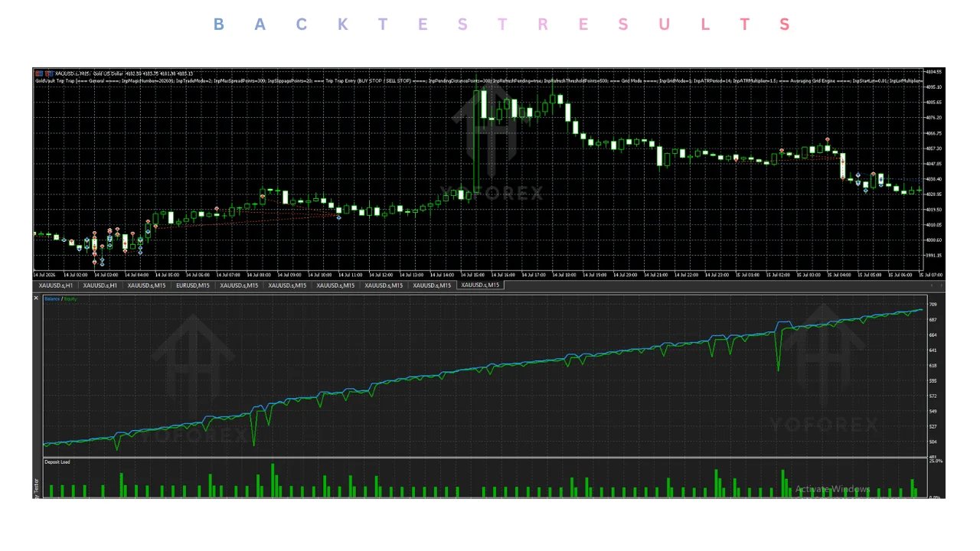Switch to the EURUSD,M15 chart tab
The height and width of the screenshot is (551, 980).
(x=192, y=285)
